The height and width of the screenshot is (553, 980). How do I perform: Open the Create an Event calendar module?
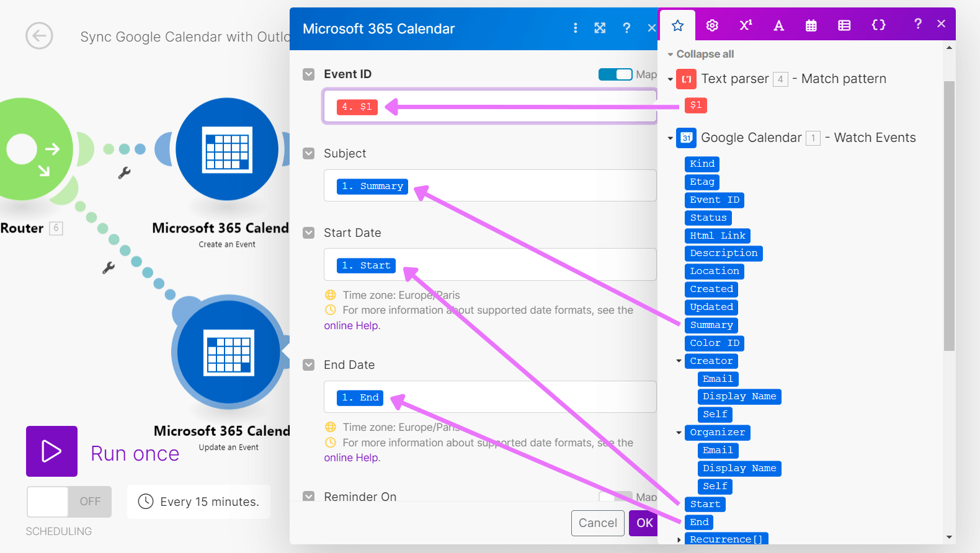point(227,149)
